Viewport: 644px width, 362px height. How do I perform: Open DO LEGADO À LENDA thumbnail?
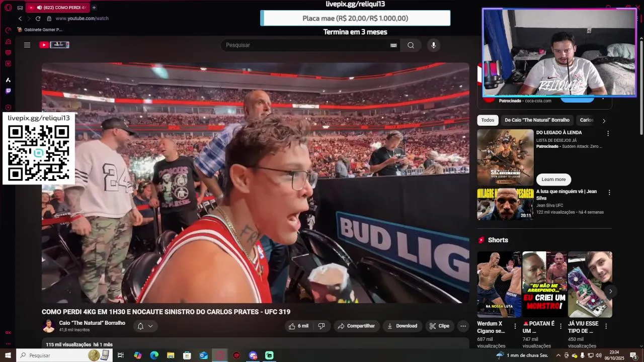pyautogui.click(x=505, y=157)
